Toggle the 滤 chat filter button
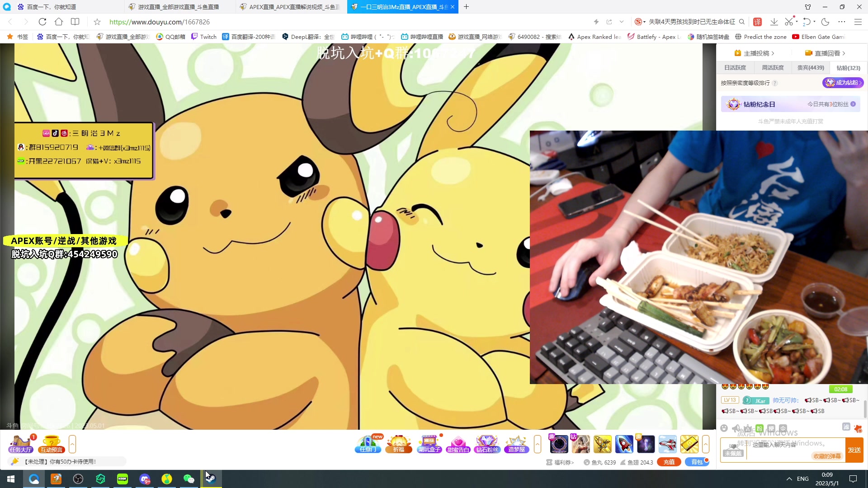The width and height of the screenshot is (868, 488). (x=846, y=427)
